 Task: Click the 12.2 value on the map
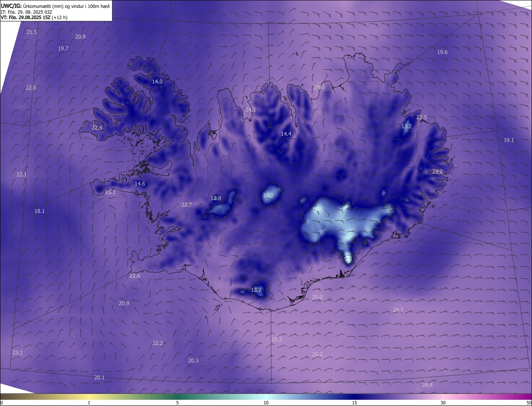(x=406, y=127)
